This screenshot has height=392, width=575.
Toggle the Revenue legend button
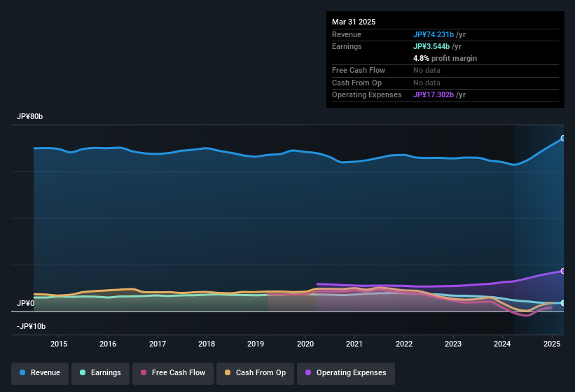[x=40, y=373]
